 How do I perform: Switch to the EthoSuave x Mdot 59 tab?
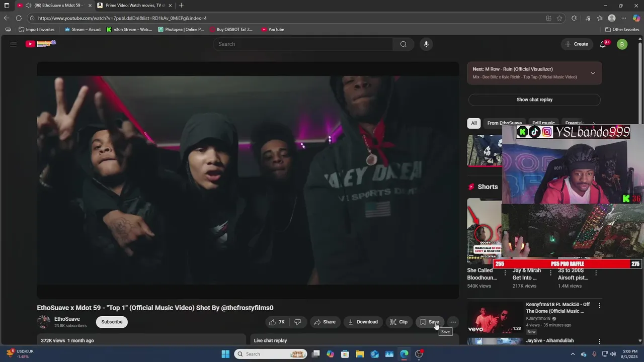53,6
